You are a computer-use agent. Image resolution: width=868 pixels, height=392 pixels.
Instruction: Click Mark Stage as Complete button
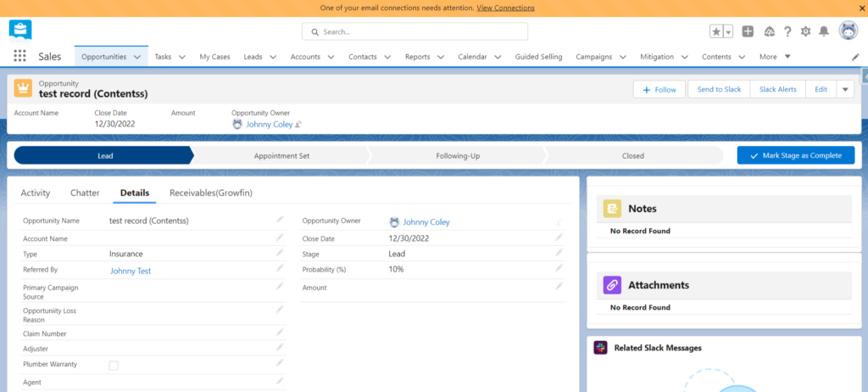[x=795, y=155]
